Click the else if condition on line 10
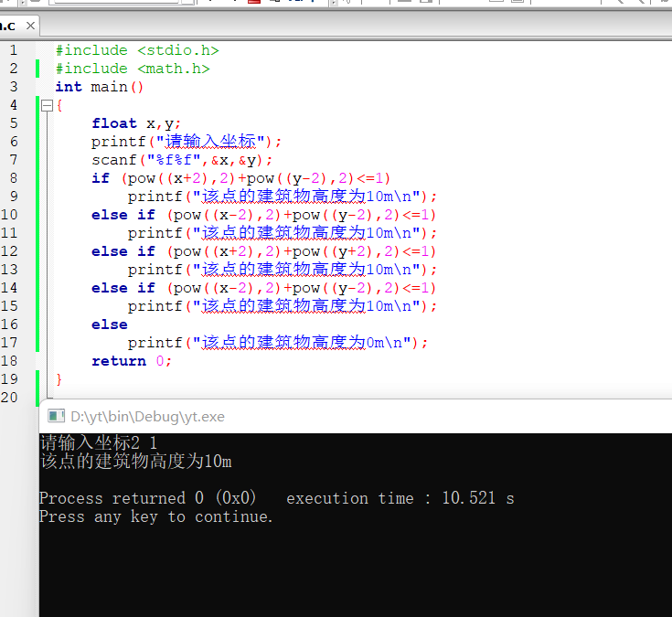This screenshot has width=672, height=617. point(263,215)
